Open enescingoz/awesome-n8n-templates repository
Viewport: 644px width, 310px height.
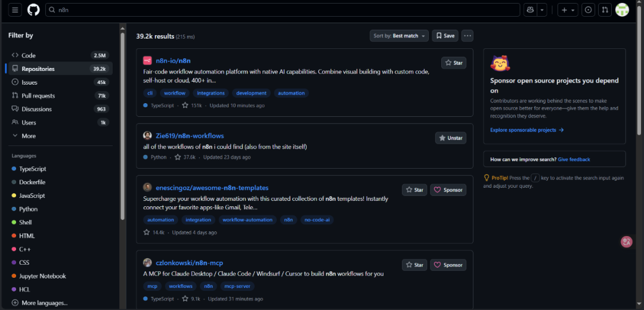coord(212,188)
